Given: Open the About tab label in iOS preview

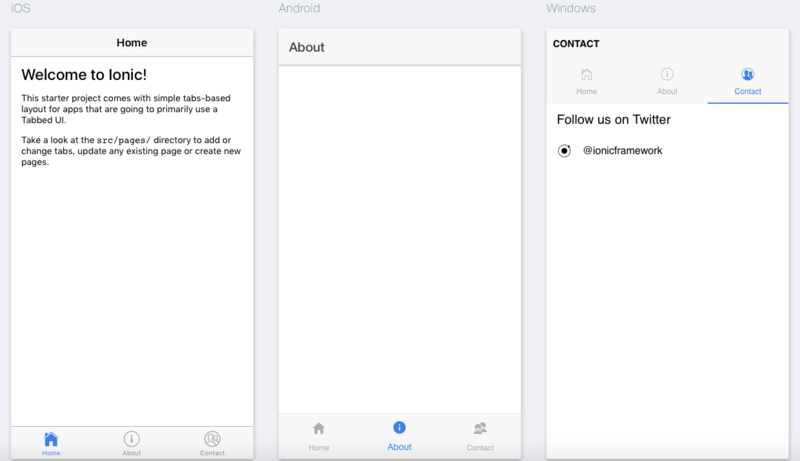Looking at the screenshot, I should pyautogui.click(x=132, y=453).
